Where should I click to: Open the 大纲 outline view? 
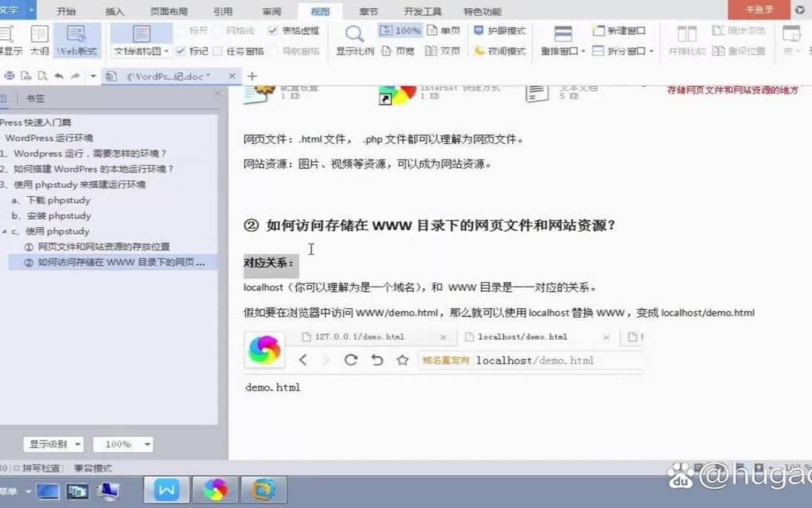pyautogui.click(x=39, y=39)
